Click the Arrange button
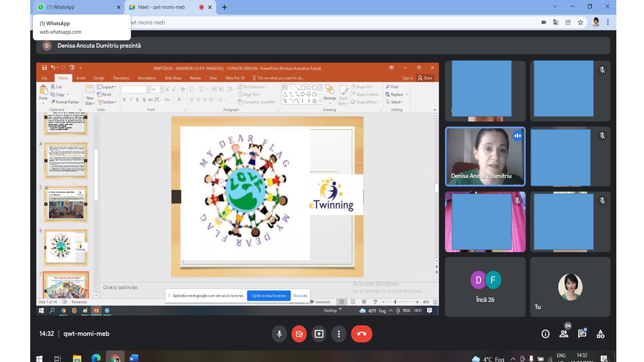Screen dimensions: 644x362 coord(330,94)
